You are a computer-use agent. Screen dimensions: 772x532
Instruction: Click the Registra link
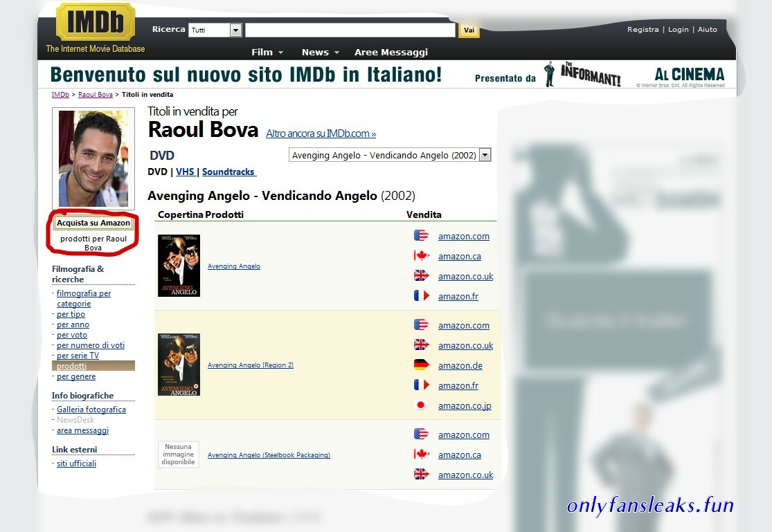[x=643, y=30]
